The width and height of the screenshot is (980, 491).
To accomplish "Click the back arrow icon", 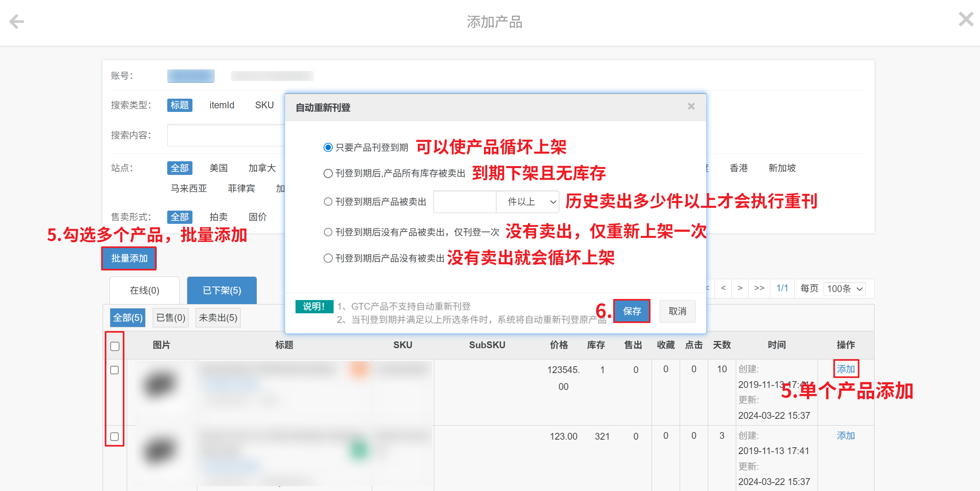I will tap(17, 21).
